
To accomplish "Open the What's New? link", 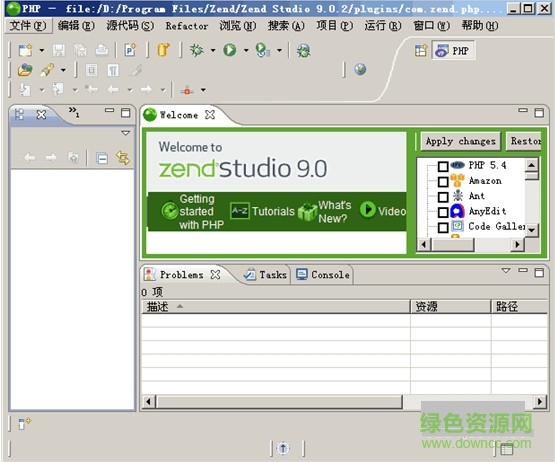I will (334, 212).
